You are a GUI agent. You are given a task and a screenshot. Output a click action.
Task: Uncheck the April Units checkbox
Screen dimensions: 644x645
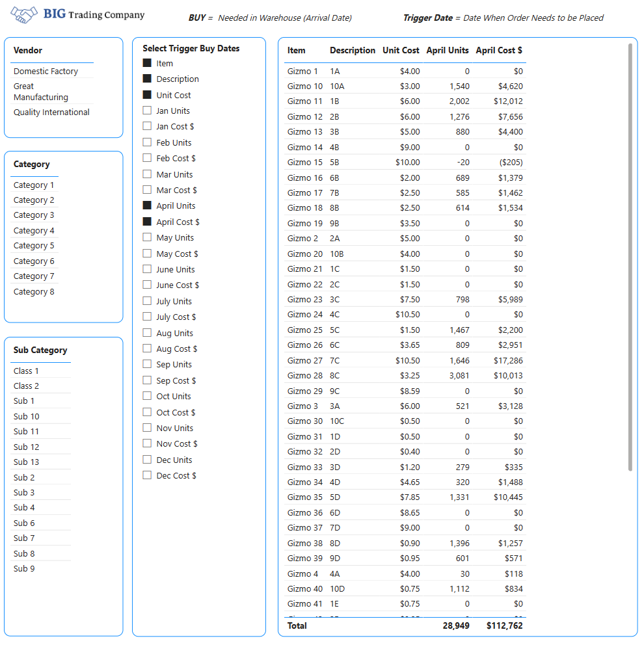click(x=147, y=205)
